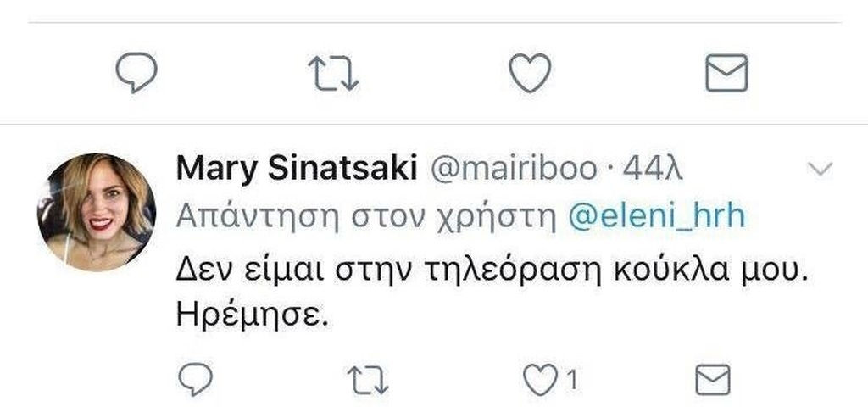This screenshot has height=418, width=868.
Task: Reply to the upper tweet via speech bubble
Action: pyautogui.click(x=136, y=74)
